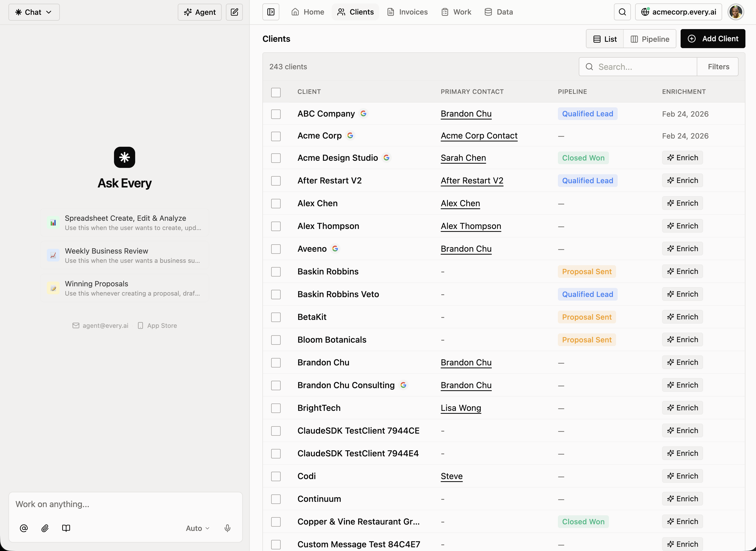Open the Filters panel
Image resolution: width=756 pixels, height=551 pixels.
coord(718,67)
